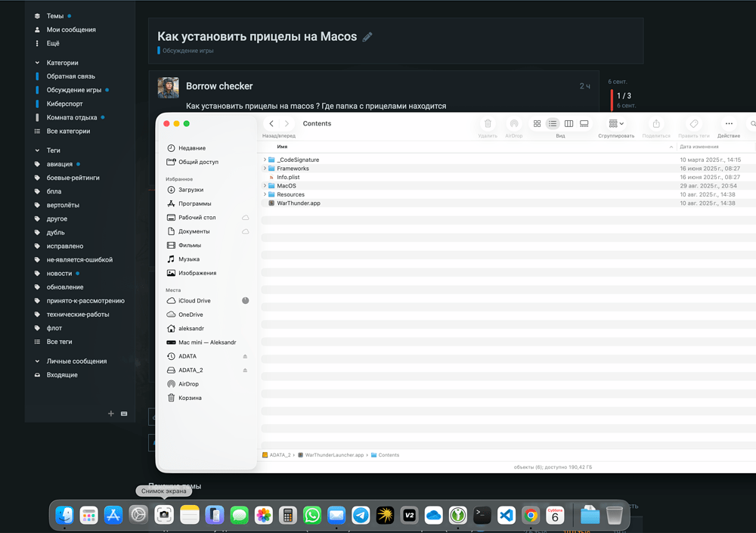The width and height of the screenshot is (756, 533).
Task: Switch Finder to icon grid view
Action: (537, 123)
